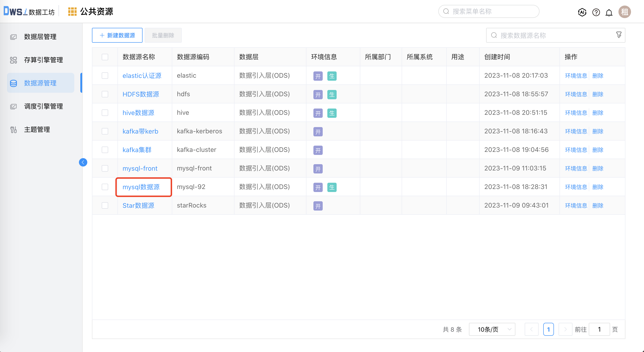Click the AI assistant icon in header
644x352 pixels.
pos(582,12)
